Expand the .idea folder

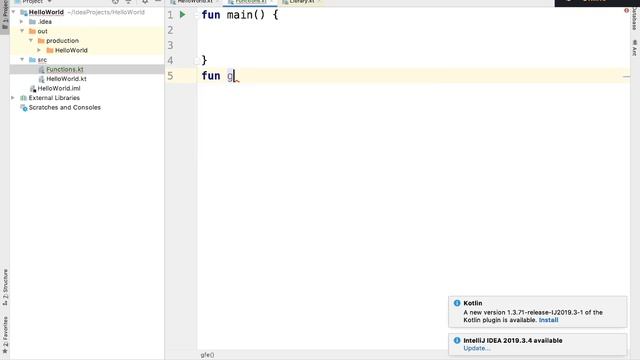[22, 22]
